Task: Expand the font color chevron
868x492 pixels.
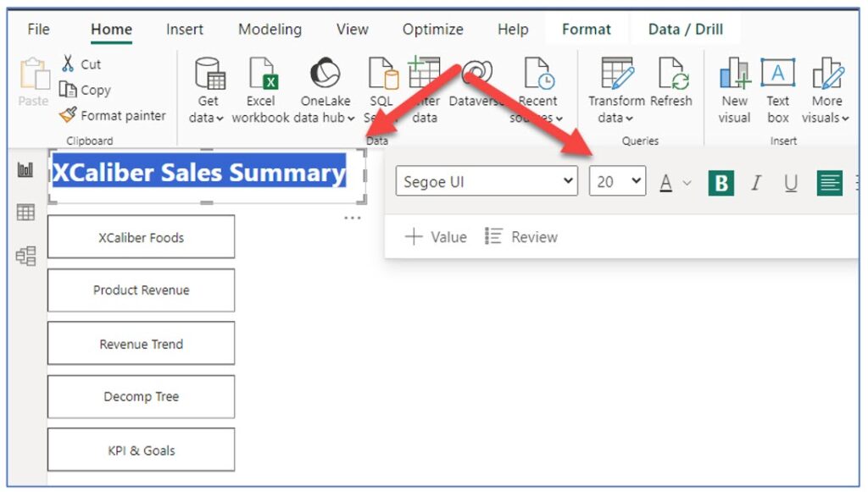Action: pyautogui.click(x=687, y=182)
